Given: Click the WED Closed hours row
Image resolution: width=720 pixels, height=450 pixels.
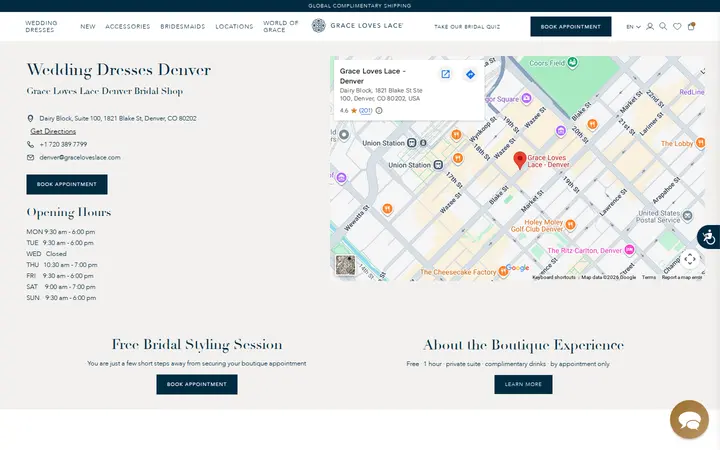Looking at the screenshot, I should (46, 254).
